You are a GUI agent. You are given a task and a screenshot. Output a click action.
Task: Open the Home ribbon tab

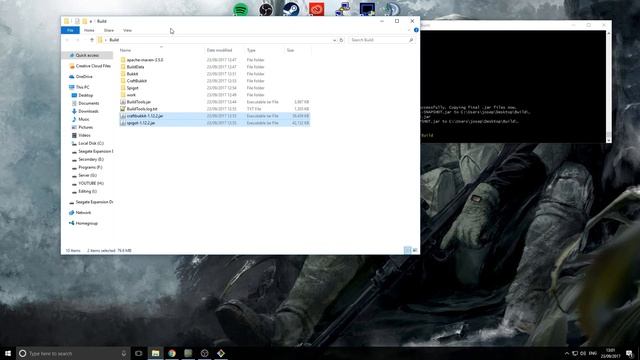(89, 30)
